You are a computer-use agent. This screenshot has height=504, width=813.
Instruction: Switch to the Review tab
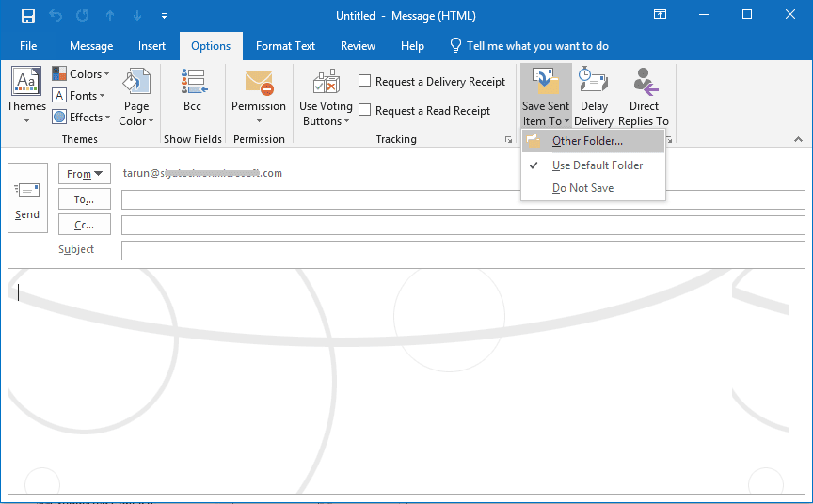click(358, 46)
